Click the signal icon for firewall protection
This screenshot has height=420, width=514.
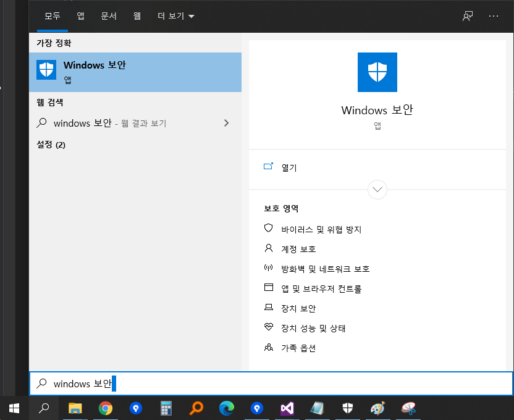coord(269,268)
